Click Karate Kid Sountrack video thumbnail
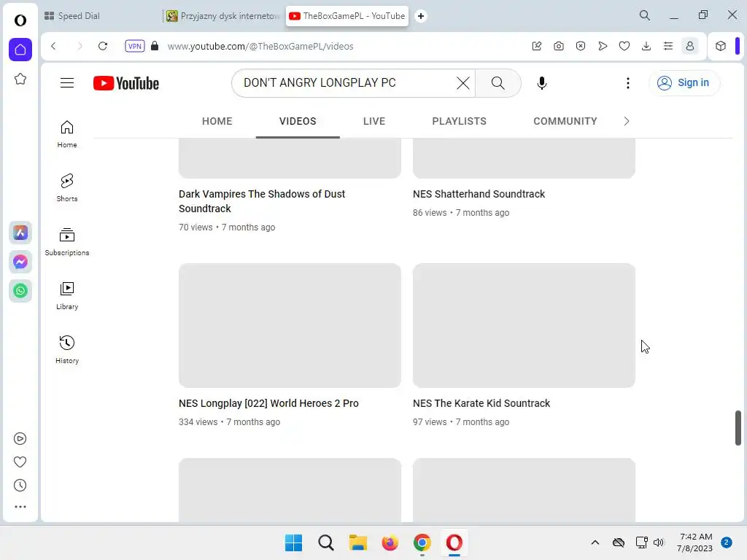The width and height of the screenshot is (747, 560). pos(524,325)
